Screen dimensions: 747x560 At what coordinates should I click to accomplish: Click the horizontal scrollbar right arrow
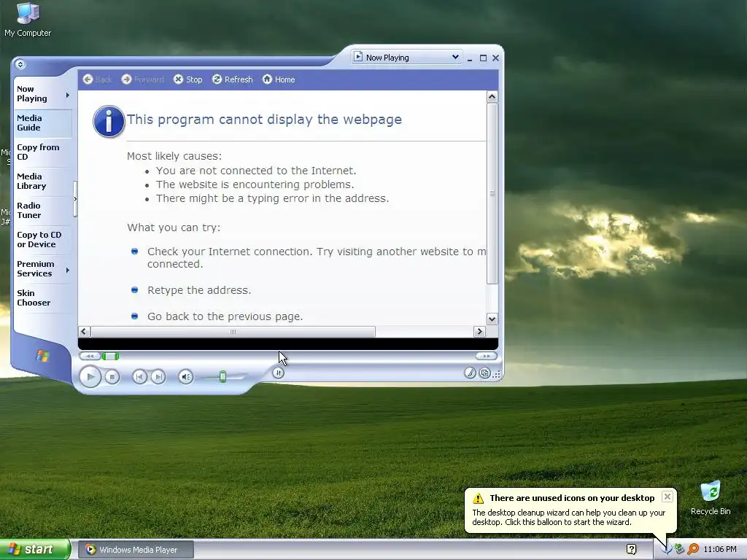click(x=479, y=332)
